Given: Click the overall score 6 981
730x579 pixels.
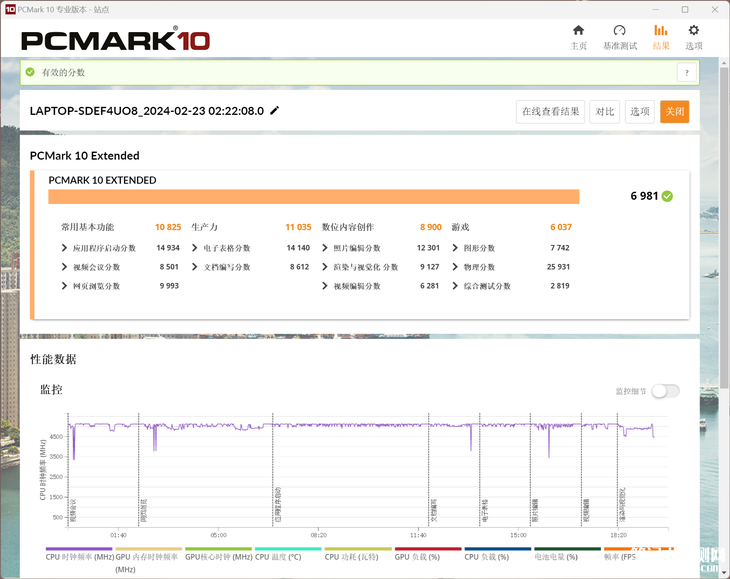Looking at the screenshot, I should pyautogui.click(x=644, y=196).
